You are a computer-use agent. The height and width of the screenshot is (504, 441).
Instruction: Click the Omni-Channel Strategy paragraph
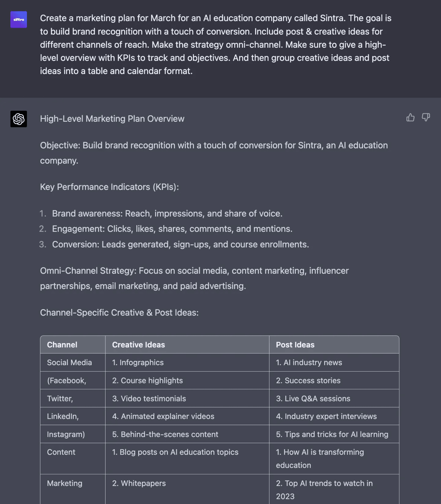[x=194, y=278]
